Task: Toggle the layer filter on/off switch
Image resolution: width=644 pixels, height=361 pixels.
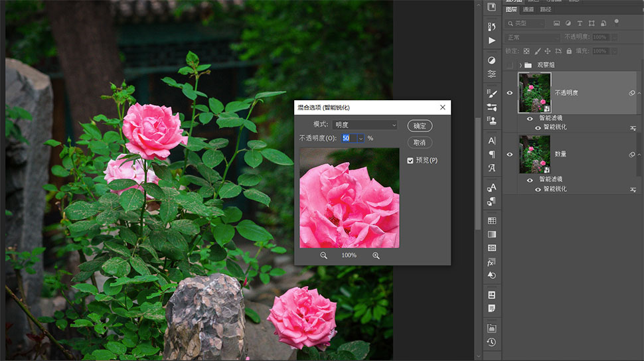Action: 617,22
